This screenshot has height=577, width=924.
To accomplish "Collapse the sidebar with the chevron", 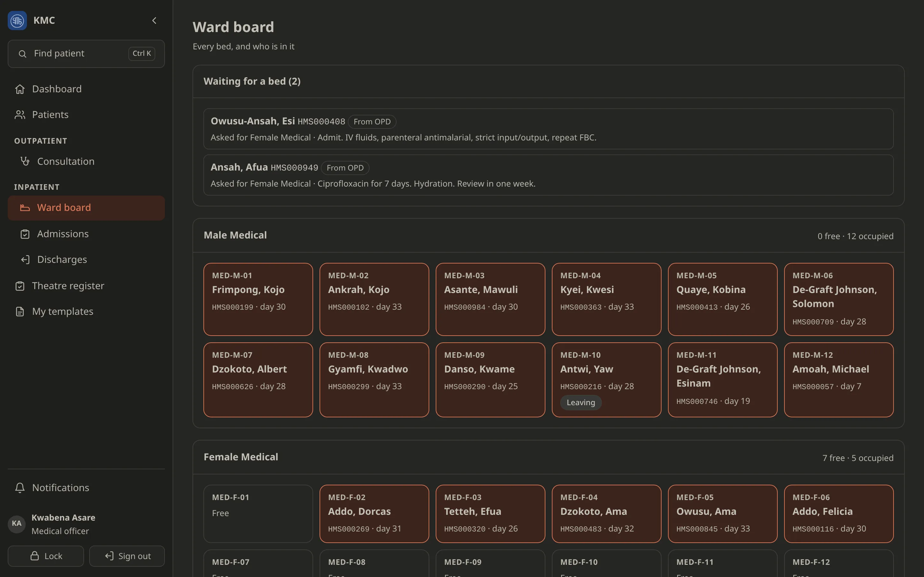I will (x=154, y=21).
